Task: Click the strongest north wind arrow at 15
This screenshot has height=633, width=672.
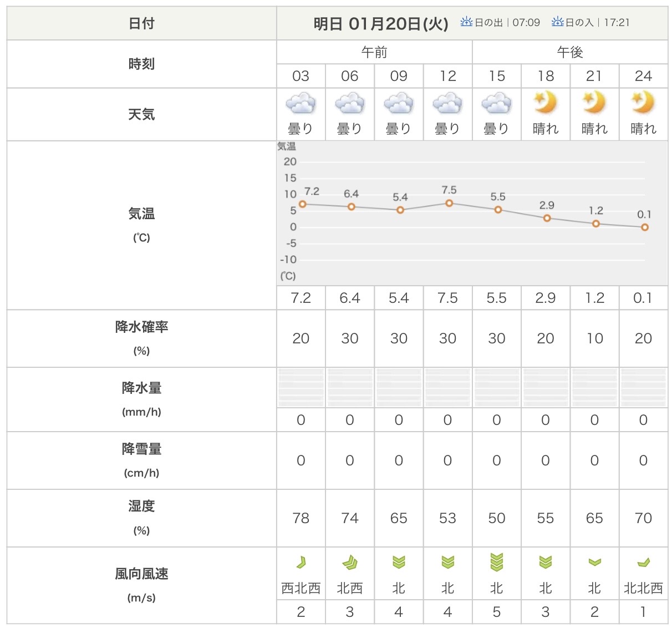Action: (x=497, y=562)
